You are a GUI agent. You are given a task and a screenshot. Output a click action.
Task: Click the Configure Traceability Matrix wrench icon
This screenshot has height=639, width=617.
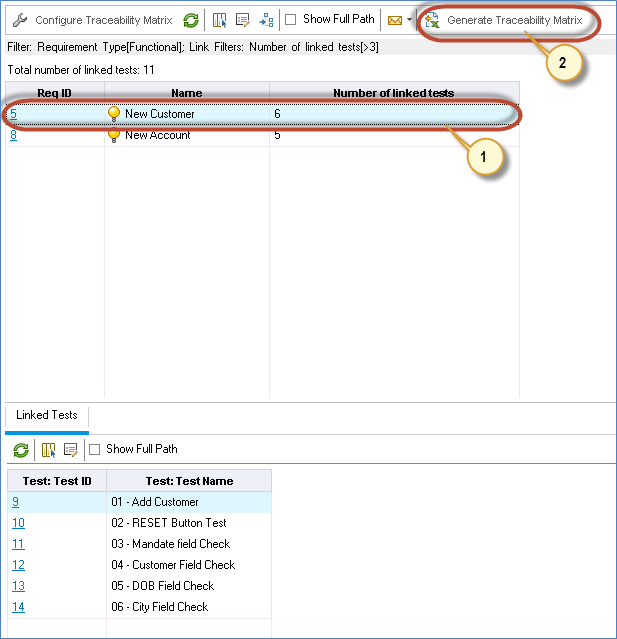[x=19, y=20]
